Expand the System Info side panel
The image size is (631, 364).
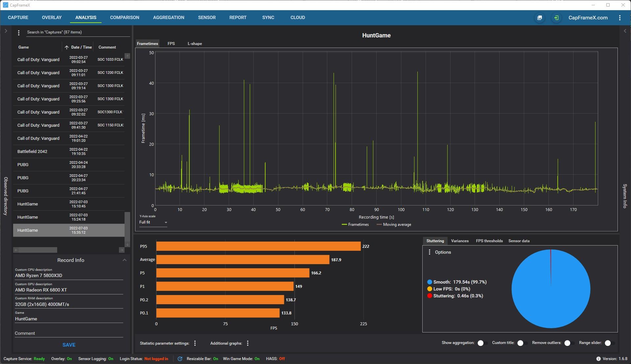click(625, 31)
